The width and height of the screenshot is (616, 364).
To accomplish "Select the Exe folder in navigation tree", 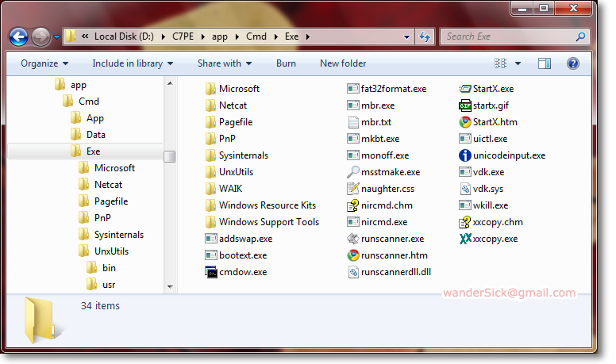I will [x=85, y=151].
